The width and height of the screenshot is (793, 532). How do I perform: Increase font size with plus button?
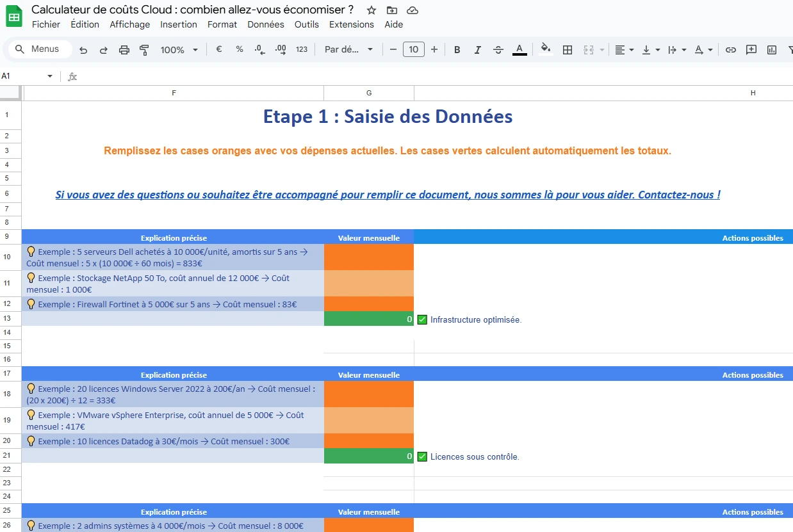pyautogui.click(x=434, y=49)
